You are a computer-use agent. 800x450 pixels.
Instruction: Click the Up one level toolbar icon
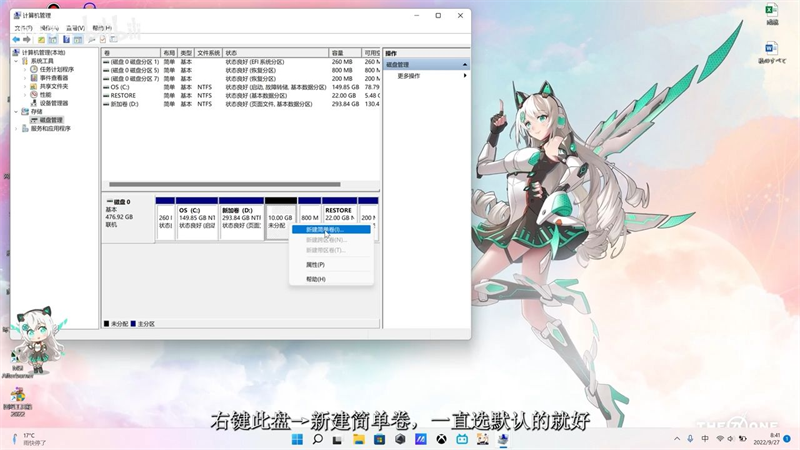click(41, 39)
